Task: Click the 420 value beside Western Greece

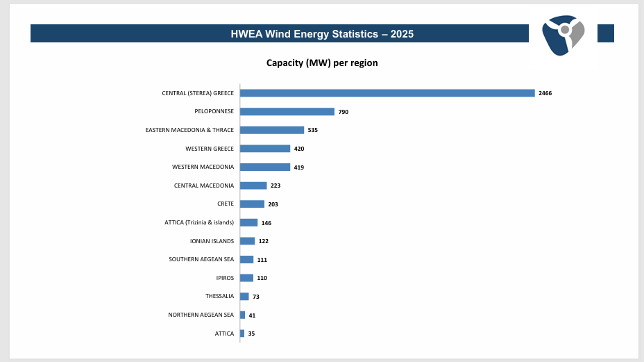Action: [x=299, y=149]
